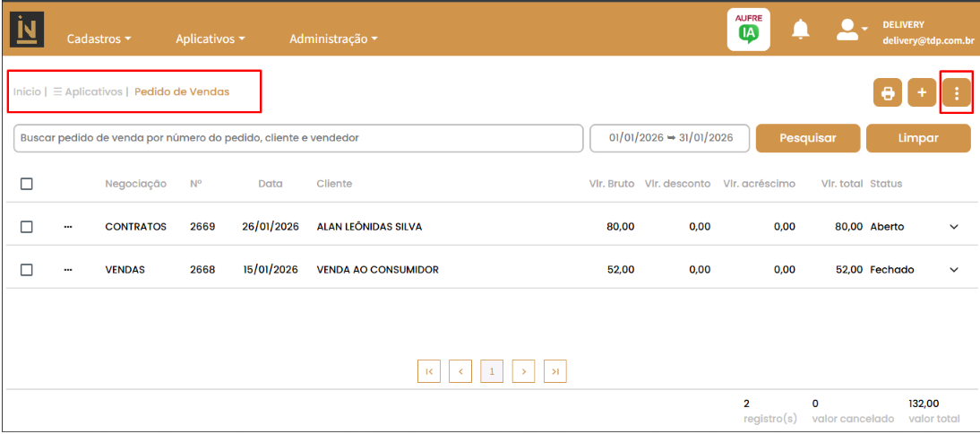Click the Pesquisar button
The image size is (980, 434).
pyautogui.click(x=807, y=138)
